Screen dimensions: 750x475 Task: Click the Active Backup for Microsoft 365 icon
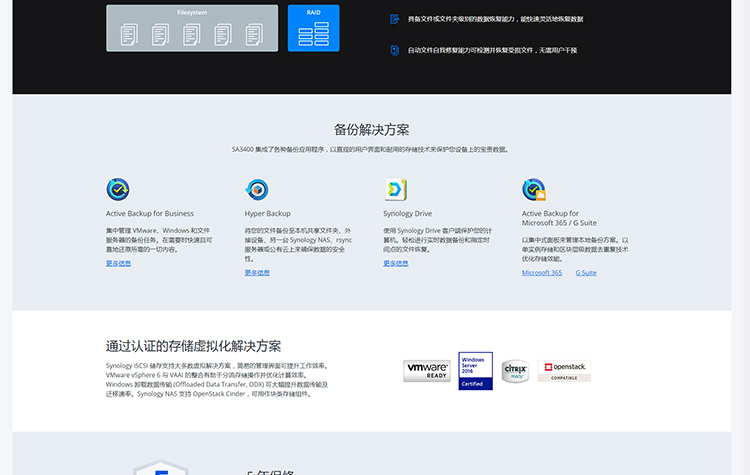tap(534, 189)
